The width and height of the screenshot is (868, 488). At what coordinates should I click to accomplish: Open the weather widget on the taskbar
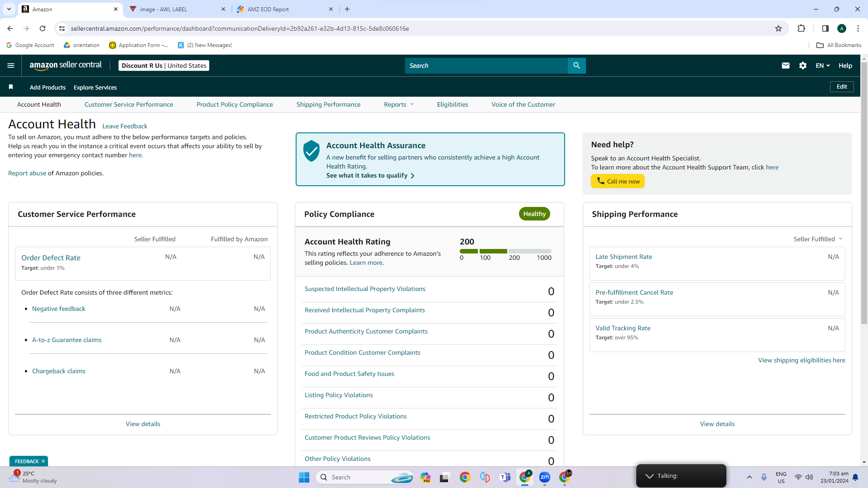[33, 477]
